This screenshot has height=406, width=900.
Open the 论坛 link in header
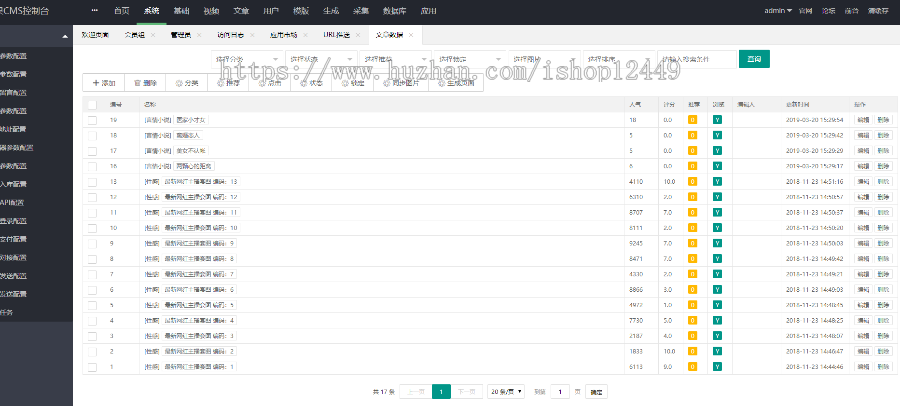828,11
